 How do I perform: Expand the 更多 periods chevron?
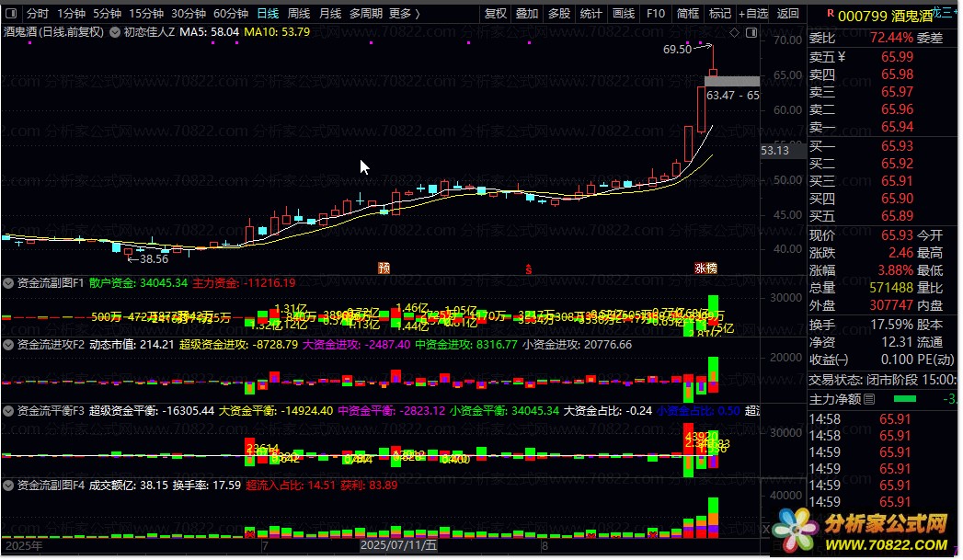(418, 14)
